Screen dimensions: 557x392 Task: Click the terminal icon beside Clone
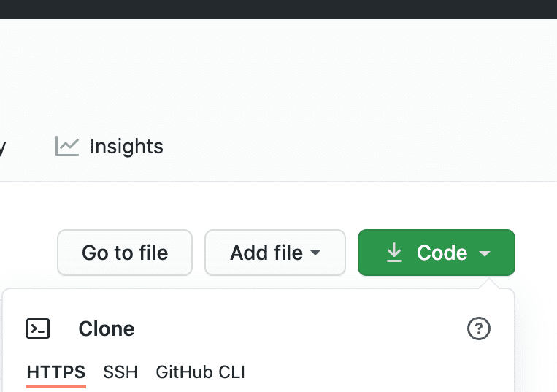(x=38, y=328)
